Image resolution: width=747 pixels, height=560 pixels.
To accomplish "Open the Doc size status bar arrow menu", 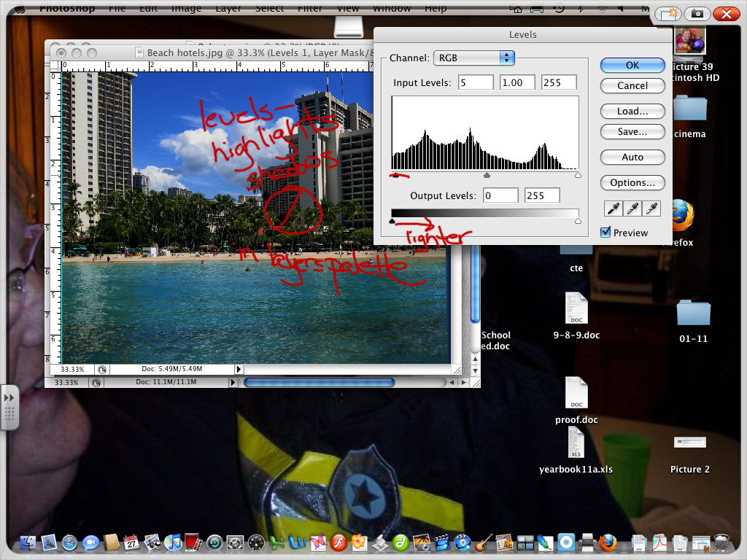I will pyautogui.click(x=233, y=382).
